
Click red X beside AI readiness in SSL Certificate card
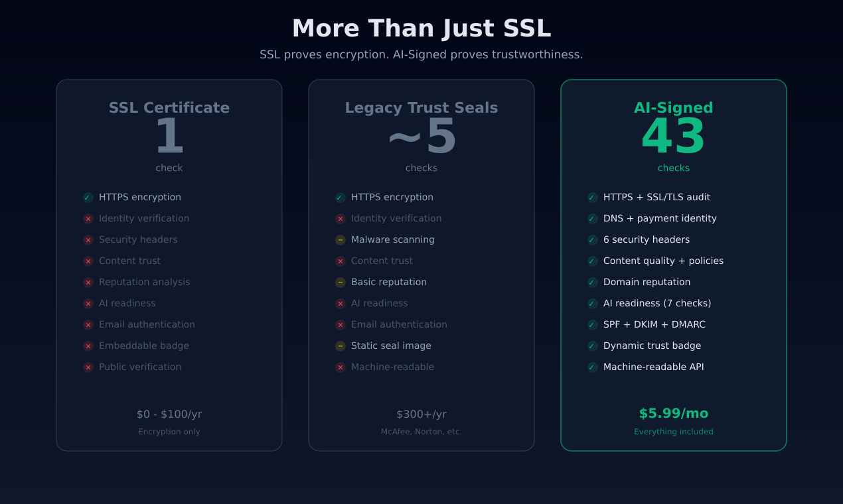pyautogui.click(x=88, y=304)
